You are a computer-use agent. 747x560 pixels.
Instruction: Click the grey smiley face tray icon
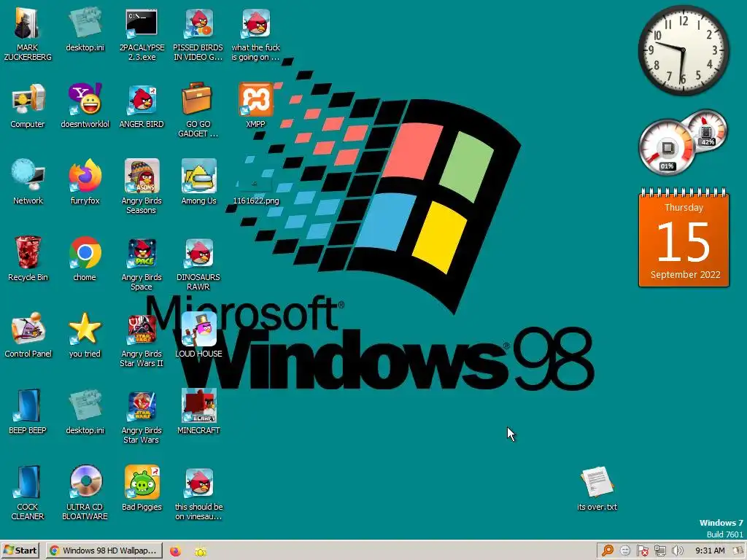(625, 551)
